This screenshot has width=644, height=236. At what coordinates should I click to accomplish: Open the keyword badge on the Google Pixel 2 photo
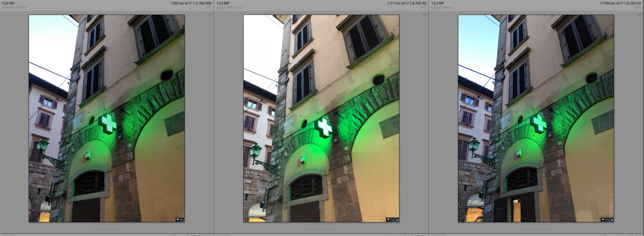tap(603, 220)
